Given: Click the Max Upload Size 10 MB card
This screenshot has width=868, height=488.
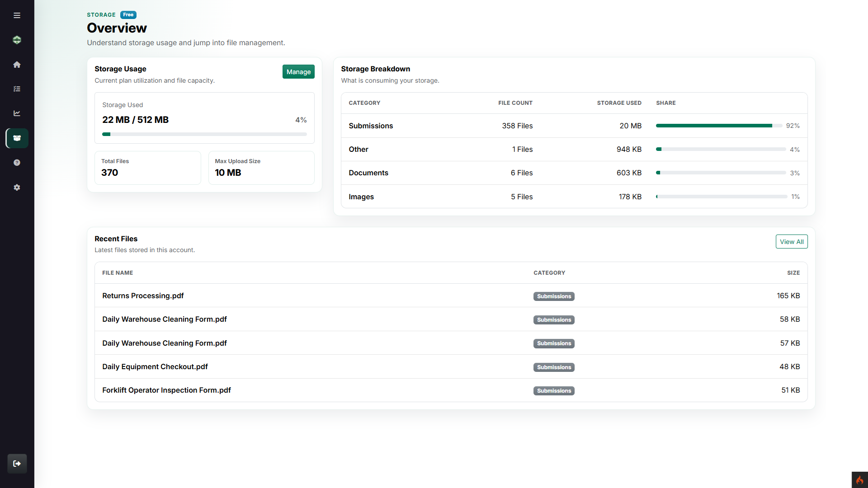Looking at the screenshot, I should coord(261,168).
